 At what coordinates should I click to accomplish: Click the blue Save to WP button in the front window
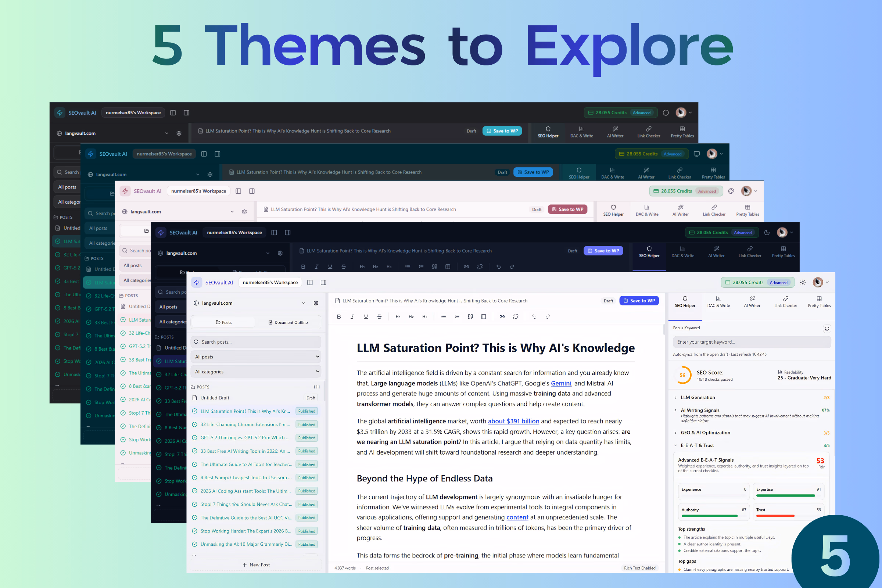pyautogui.click(x=639, y=301)
